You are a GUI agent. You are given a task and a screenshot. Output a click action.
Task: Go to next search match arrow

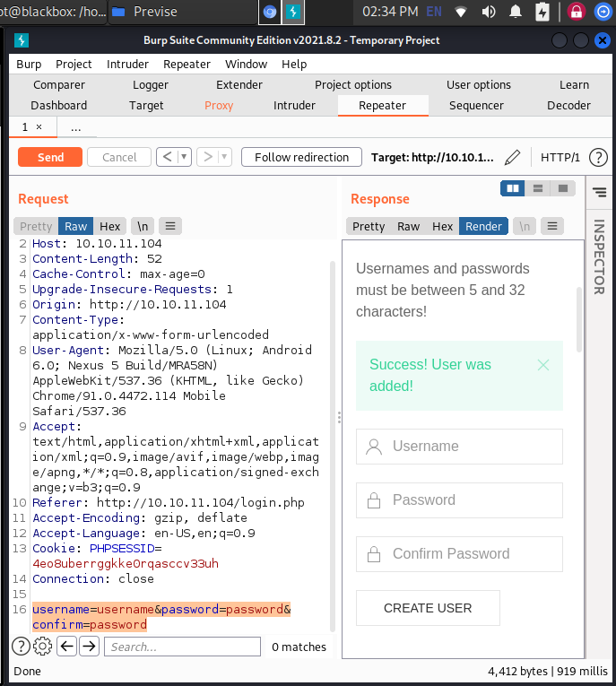click(89, 647)
